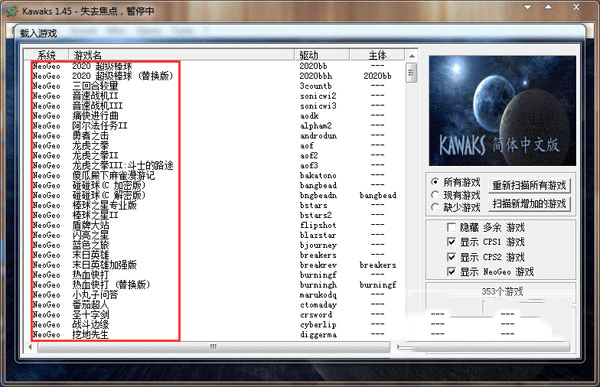Click the left arrow of horizontal scrollbar
Image resolution: width=600 pixels, height=387 pixels.
pos(30,347)
